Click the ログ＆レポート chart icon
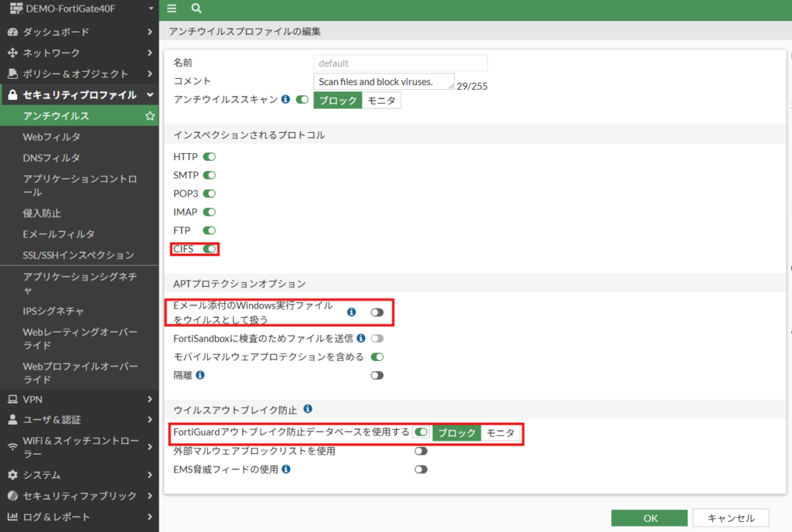792x532 pixels. [12, 517]
